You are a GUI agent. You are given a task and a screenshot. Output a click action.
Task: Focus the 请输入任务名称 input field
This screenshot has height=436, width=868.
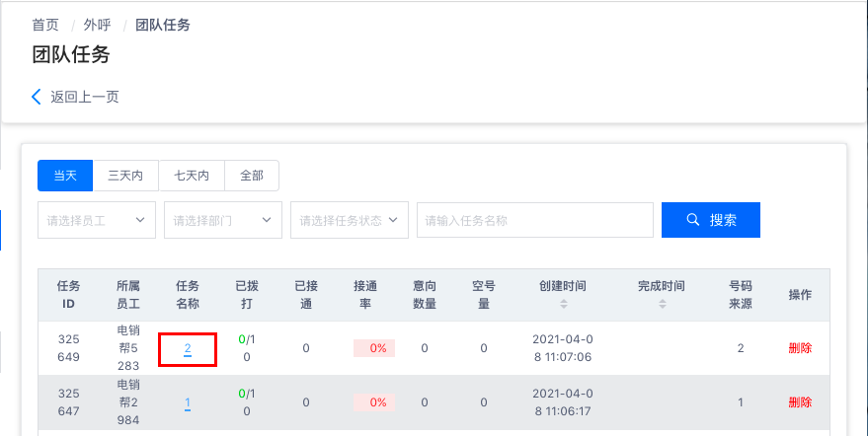(535, 220)
